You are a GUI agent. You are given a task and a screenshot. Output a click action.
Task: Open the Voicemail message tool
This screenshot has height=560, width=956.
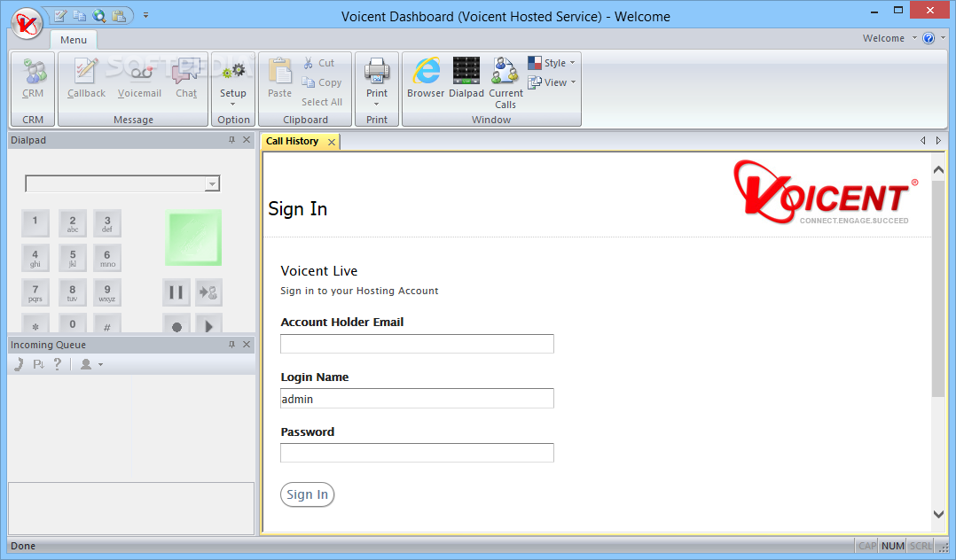point(139,78)
